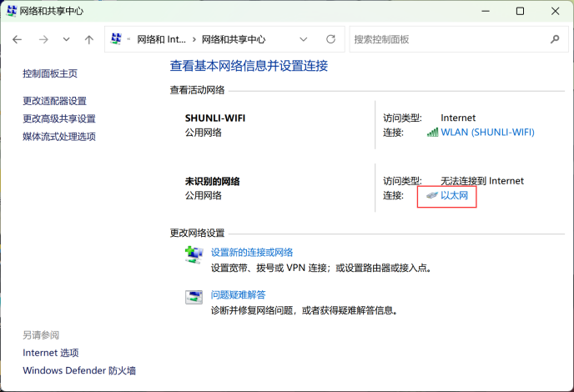Screen dimensions: 574x392
Task: Open the 'WLAN (SHUNLI-WIFI)' connection link
Action: [x=487, y=132]
